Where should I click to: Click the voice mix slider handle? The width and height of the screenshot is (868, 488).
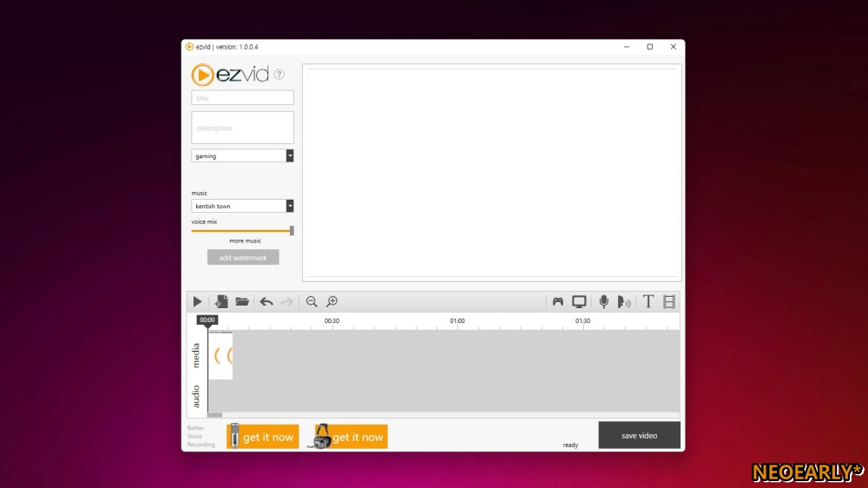click(x=292, y=230)
